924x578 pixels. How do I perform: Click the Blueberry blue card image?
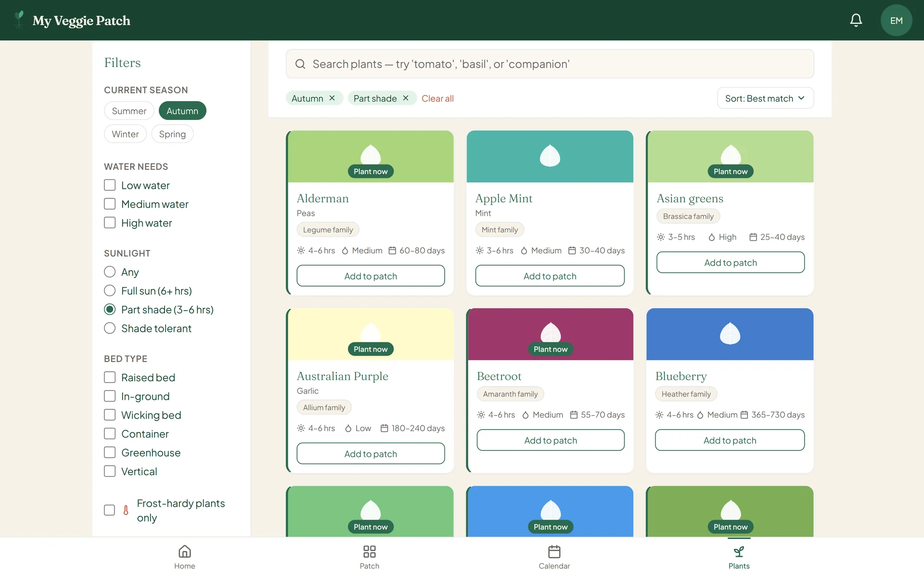click(730, 334)
